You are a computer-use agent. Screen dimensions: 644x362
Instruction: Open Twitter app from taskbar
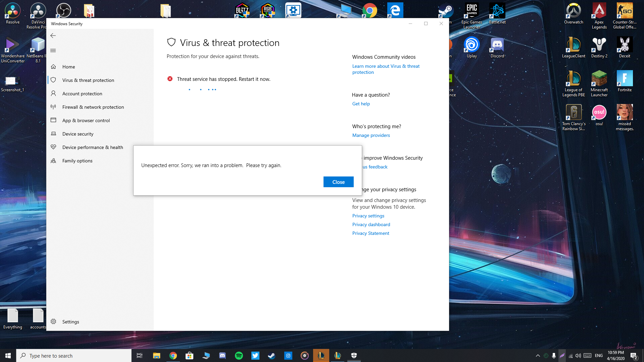(x=255, y=356)
